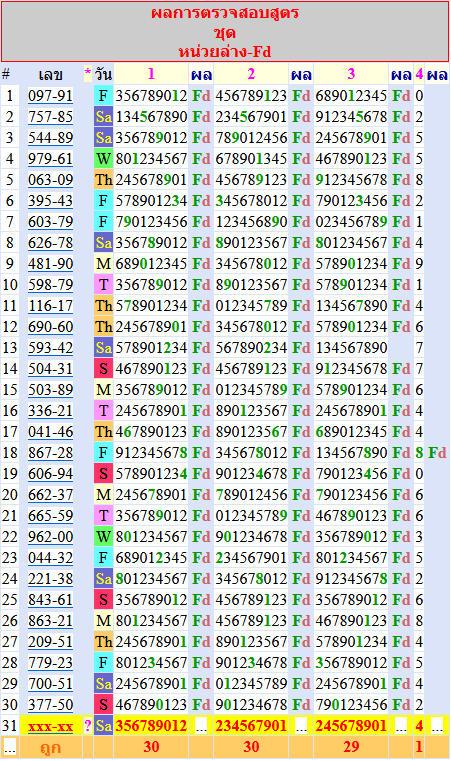Screen dimensions: 451x761
Task: Open the 097-91 number link
Action: click(50, 96)
